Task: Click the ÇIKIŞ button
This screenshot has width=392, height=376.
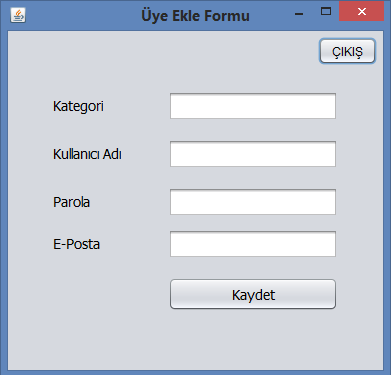Action: [x=347, y=51]
